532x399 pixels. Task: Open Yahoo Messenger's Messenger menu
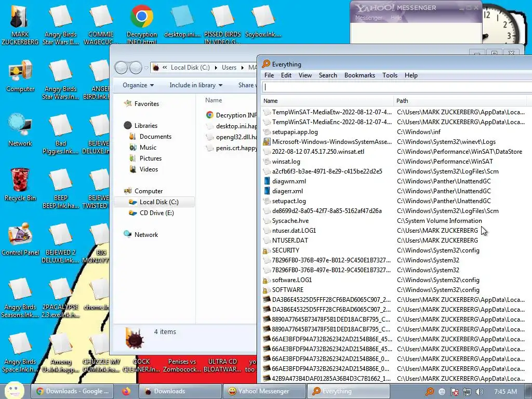tap(368, 18)
